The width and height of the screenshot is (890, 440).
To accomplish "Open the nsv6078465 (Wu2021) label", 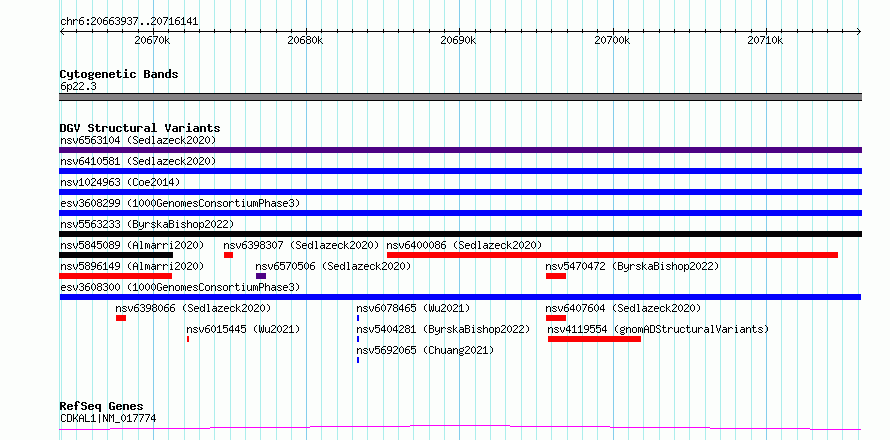I will pos(413,308).
